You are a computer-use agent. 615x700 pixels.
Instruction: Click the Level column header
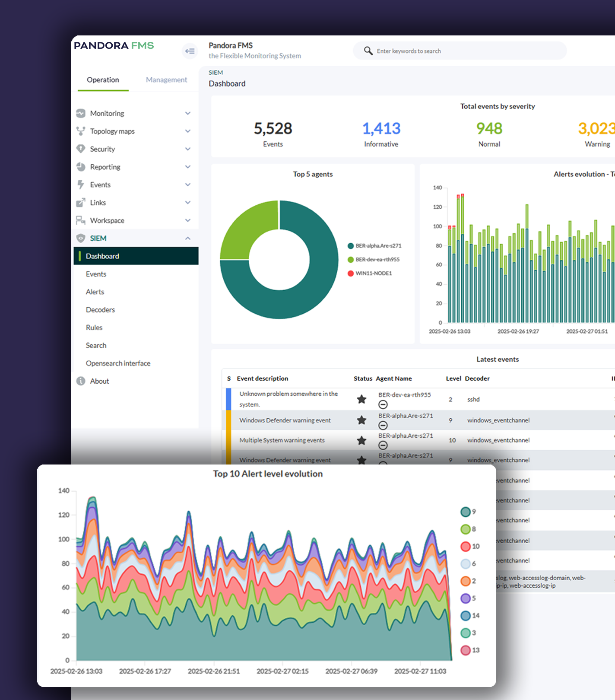pos(453,379)
